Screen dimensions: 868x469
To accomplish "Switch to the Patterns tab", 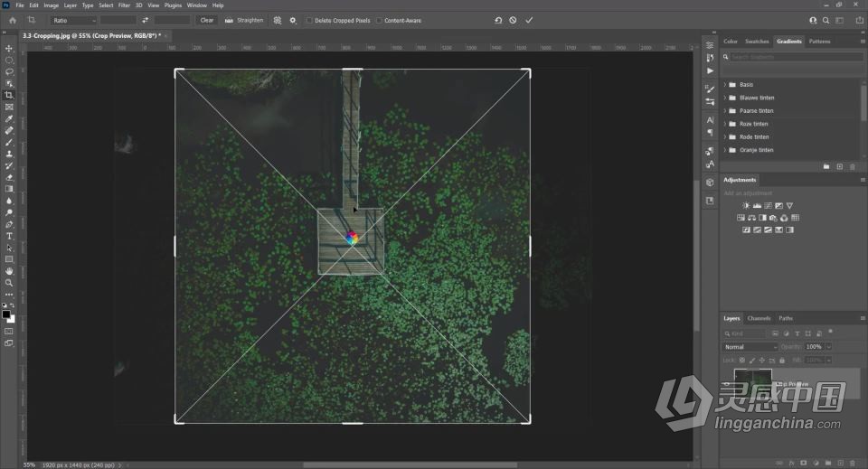I will point(819,42).
